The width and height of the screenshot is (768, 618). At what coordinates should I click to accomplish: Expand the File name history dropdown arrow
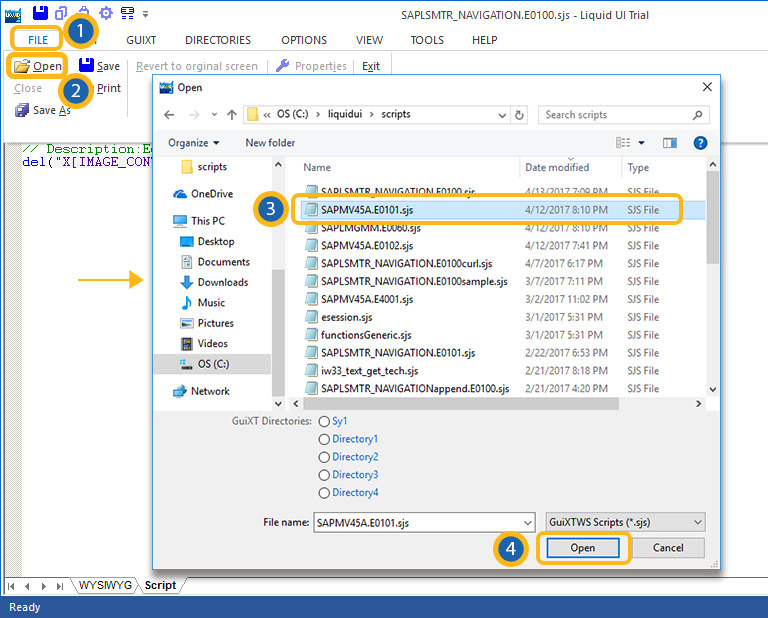(527, 522)
